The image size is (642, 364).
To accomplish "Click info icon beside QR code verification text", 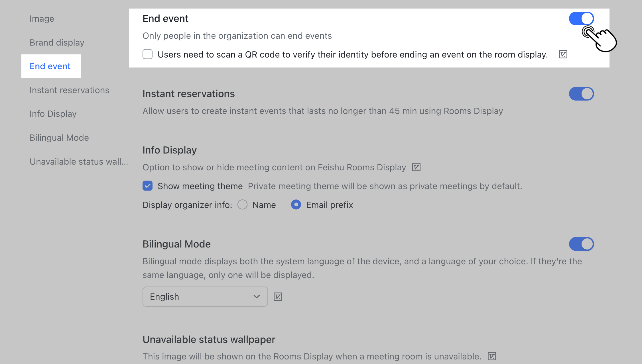I will click(x=563, y=54).
